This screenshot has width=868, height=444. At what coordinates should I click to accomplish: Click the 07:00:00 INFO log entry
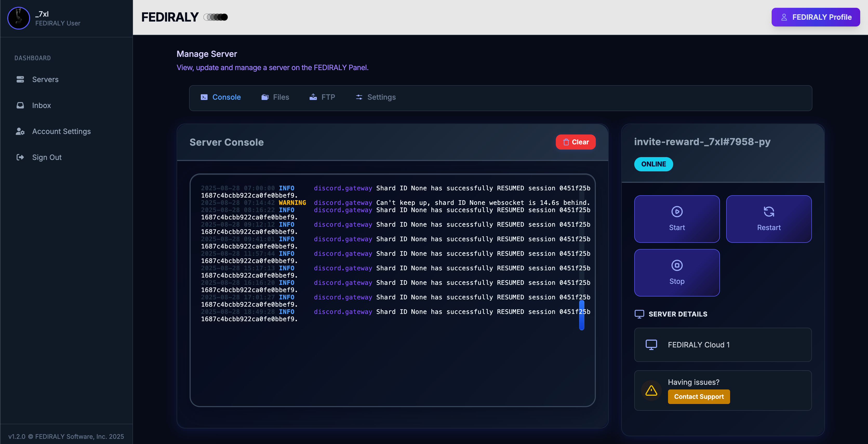[x=396, y=192]
